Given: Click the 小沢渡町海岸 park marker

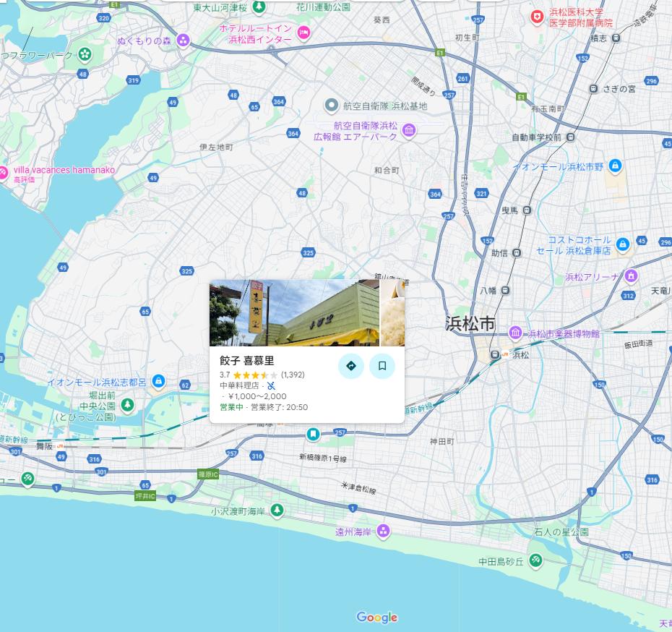Looking at the screenshot, I should pos(276,511).
